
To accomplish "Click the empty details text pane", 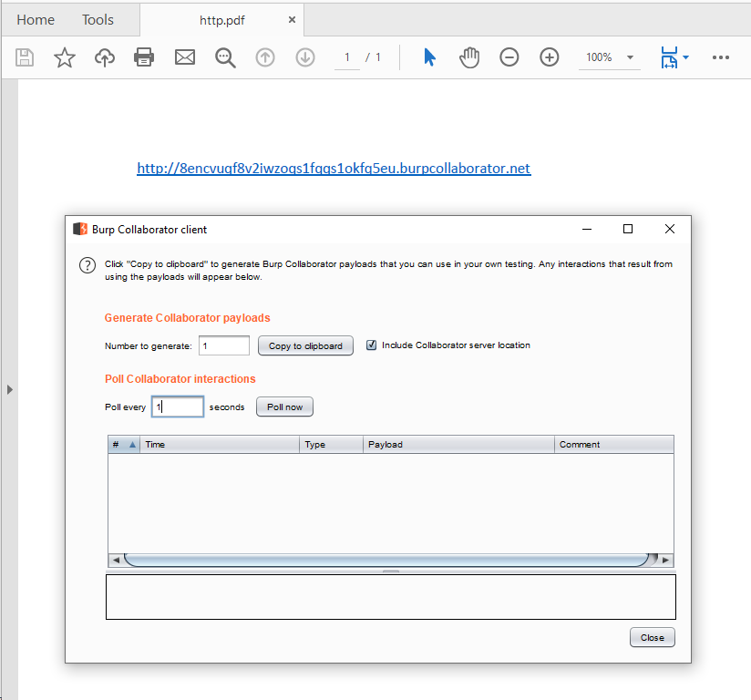I will (391, 597).
